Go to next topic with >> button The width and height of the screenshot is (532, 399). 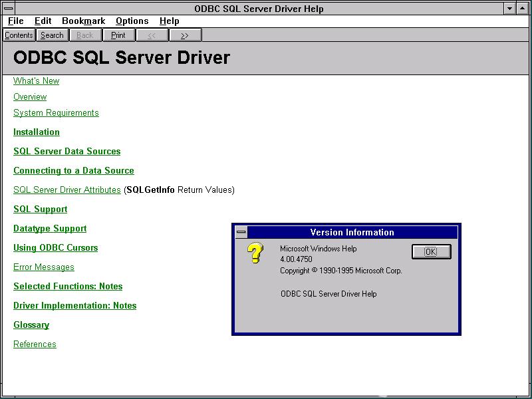click(x=185, y=35)
